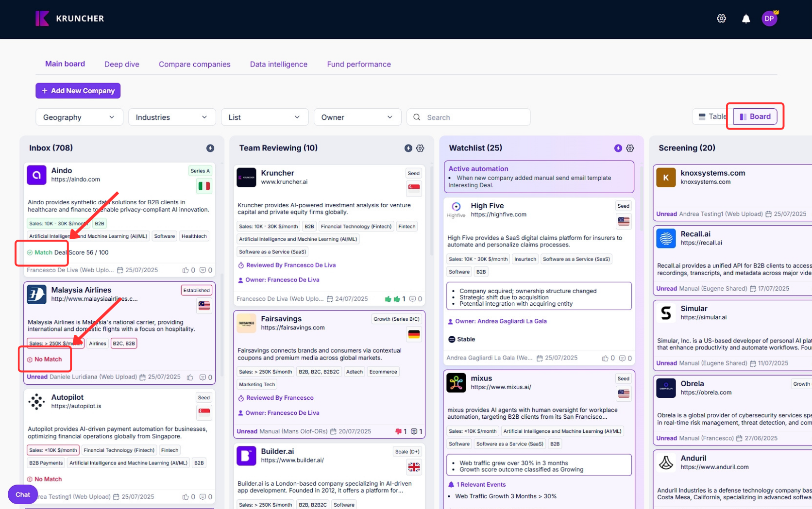812x509 pixels.
Task: Click Recall.ai company logo
Action: 666,238
